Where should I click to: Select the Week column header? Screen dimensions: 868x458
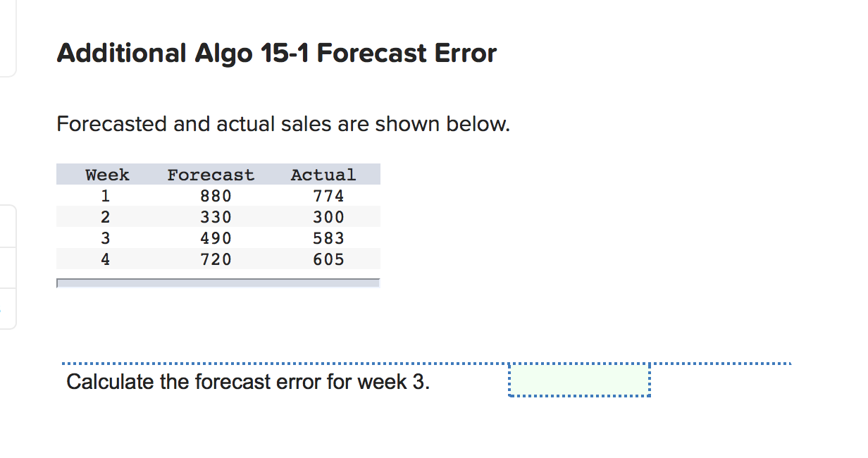point(106,174)
